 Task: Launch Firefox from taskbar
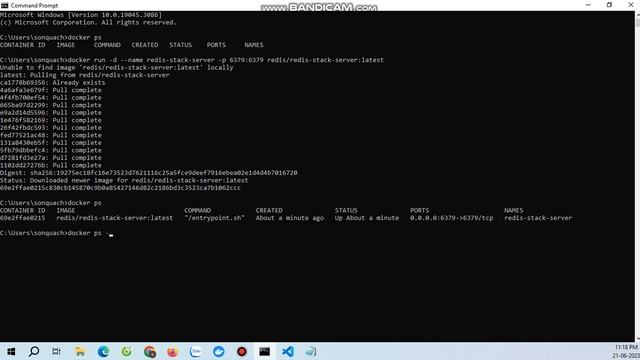[173, 351]
